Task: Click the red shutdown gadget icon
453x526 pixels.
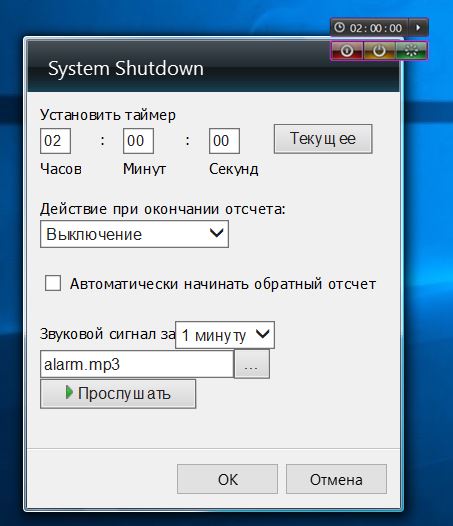Action: click(347, 51)
